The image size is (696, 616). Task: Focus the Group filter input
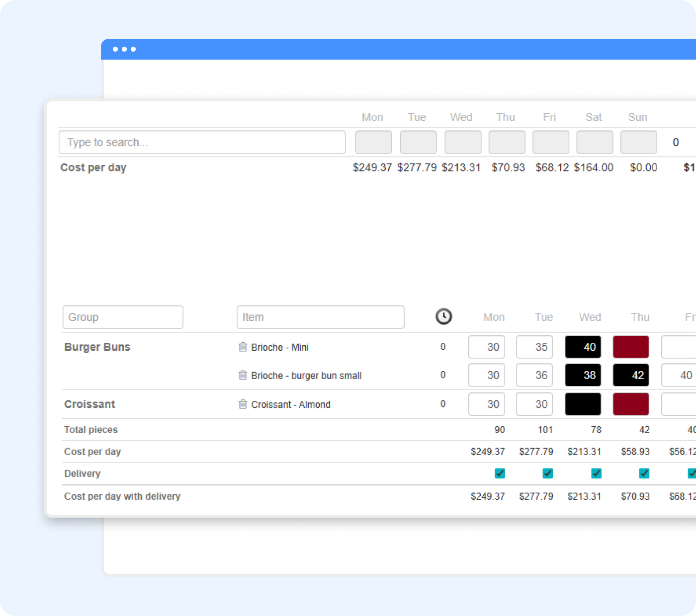tap(123, 317)
